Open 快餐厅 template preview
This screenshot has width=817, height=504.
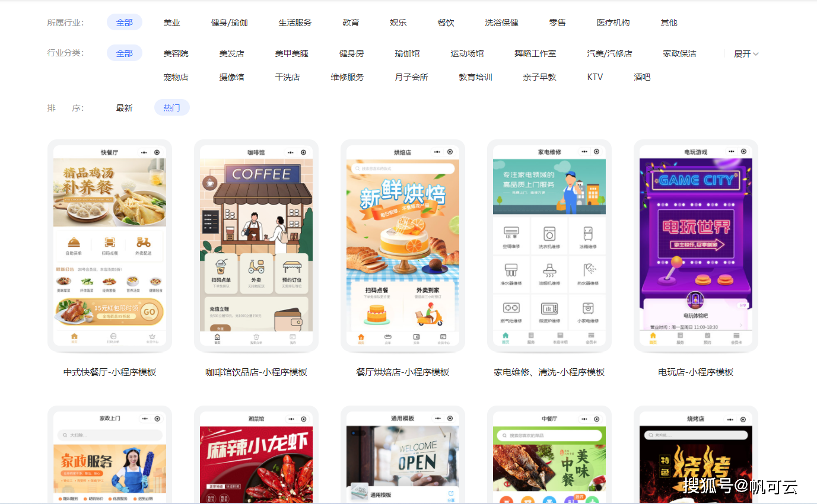[110, 245]
